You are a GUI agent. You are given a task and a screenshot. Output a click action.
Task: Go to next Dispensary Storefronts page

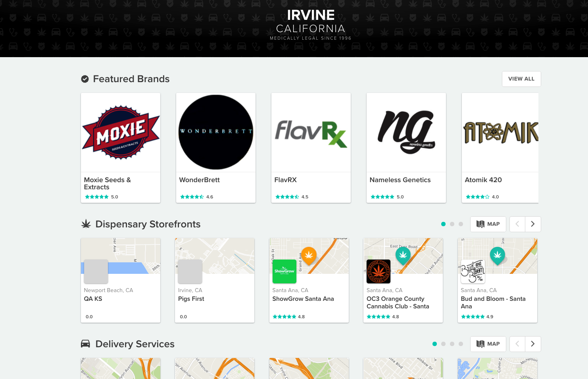533,224
